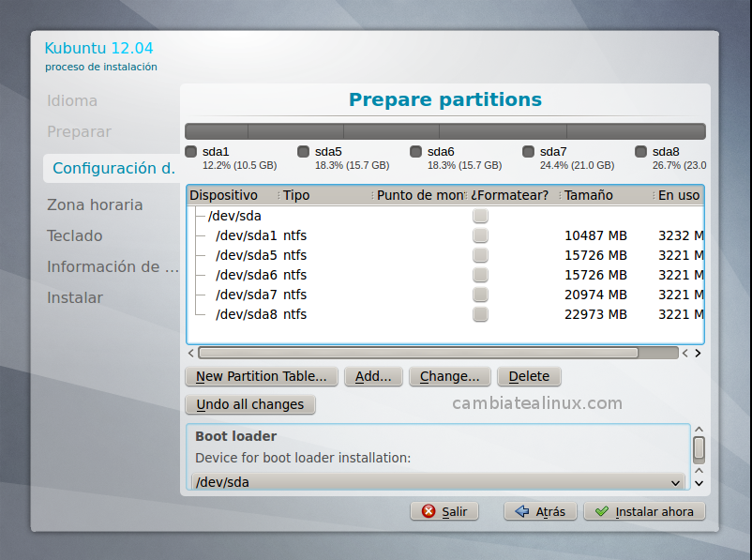Click the Preparar step in the sidebar

click(x=79, y=131)
